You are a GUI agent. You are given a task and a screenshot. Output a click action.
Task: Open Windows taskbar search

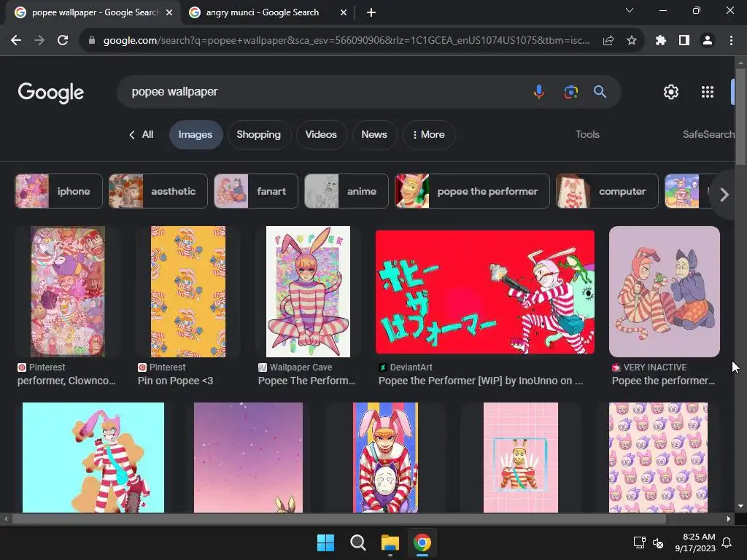357,542
